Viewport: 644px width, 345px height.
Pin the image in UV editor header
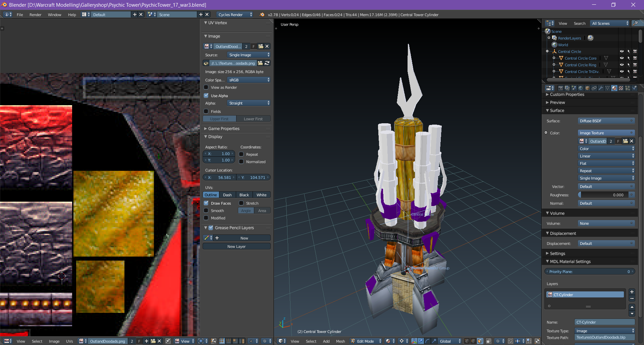pos(168,341)
